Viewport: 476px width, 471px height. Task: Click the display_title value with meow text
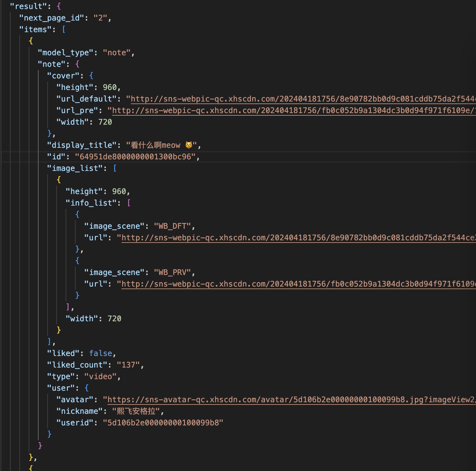(x=161, y=145)
